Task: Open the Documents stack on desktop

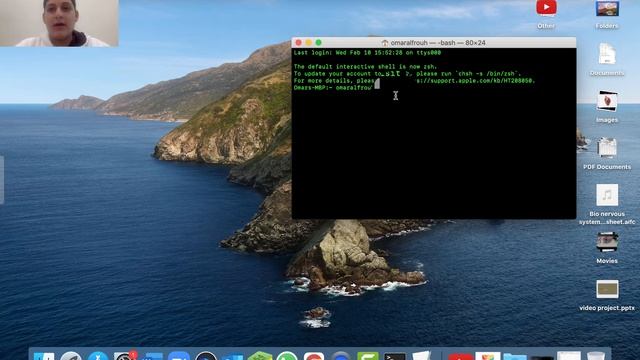Action: pyautogui.click(x=607, y=54)
